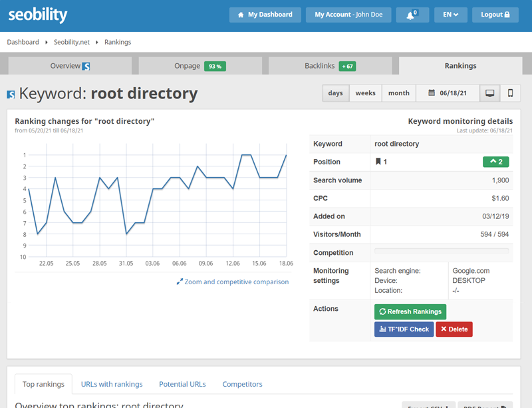Click the bookmark icon beside position 1
Viewport: 532px width, 408px height.
point(378,162)
